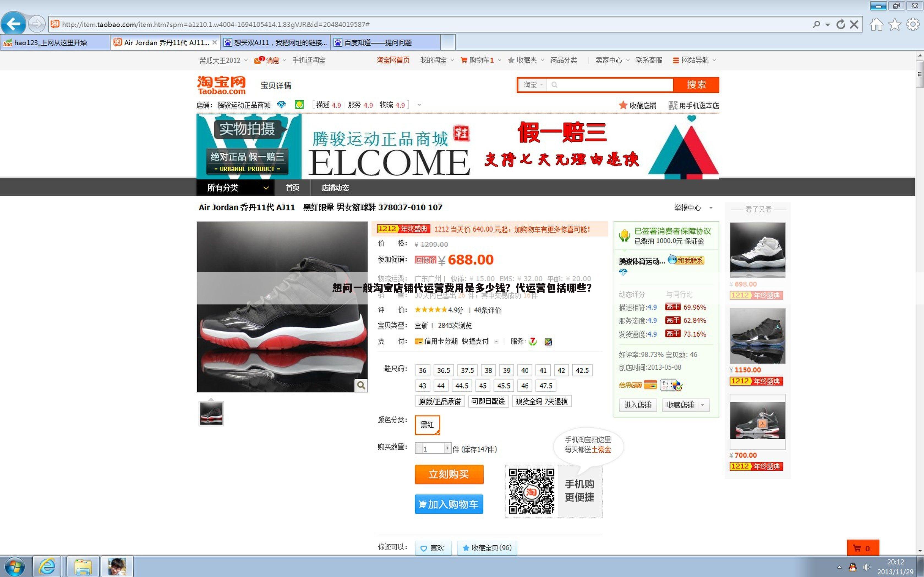Viewport: 924px width, 577px height.
Task: Click the Taobao search input field
Action: tap(609, 85)
